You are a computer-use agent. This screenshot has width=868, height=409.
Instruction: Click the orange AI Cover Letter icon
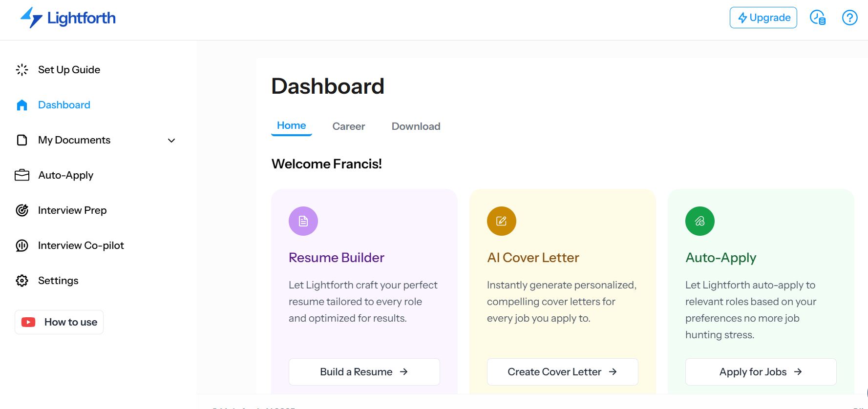click(501, 221)
